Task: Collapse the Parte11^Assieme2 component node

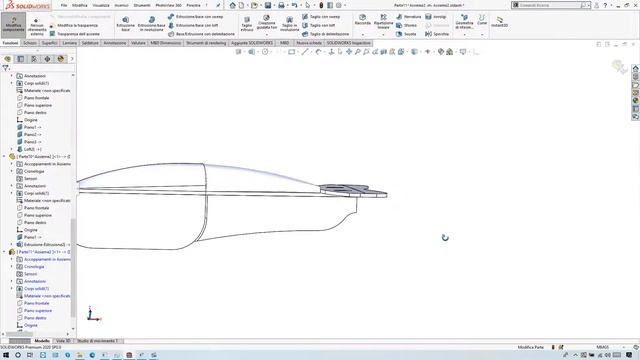Action: 4,252
